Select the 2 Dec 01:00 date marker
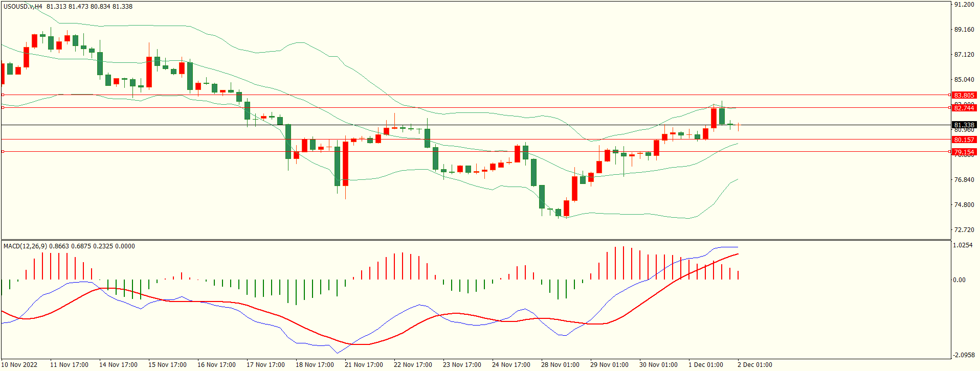 click(754, 365)
